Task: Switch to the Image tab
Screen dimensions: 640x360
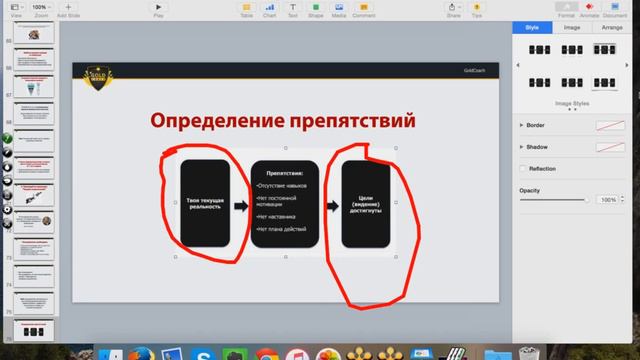Action: [x=572, y=27]
